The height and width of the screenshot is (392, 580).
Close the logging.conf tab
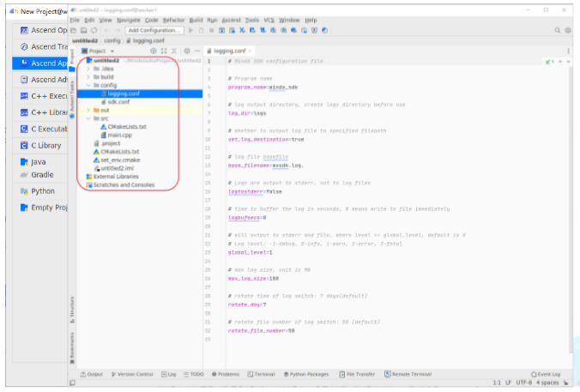click(250, 51)
